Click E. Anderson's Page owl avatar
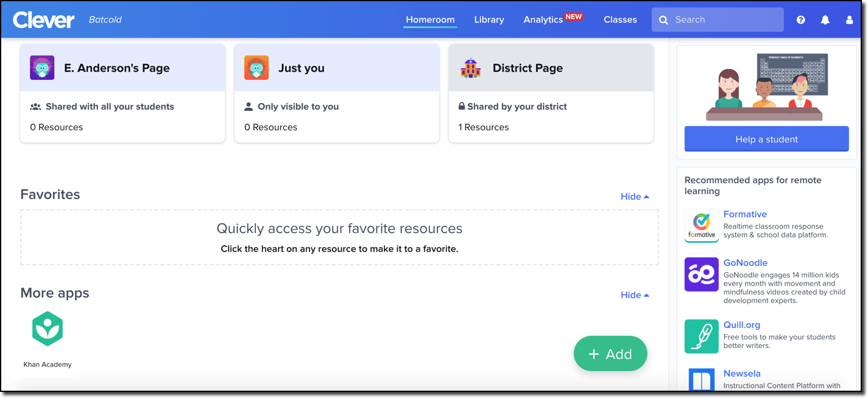 tap(42, 68)
